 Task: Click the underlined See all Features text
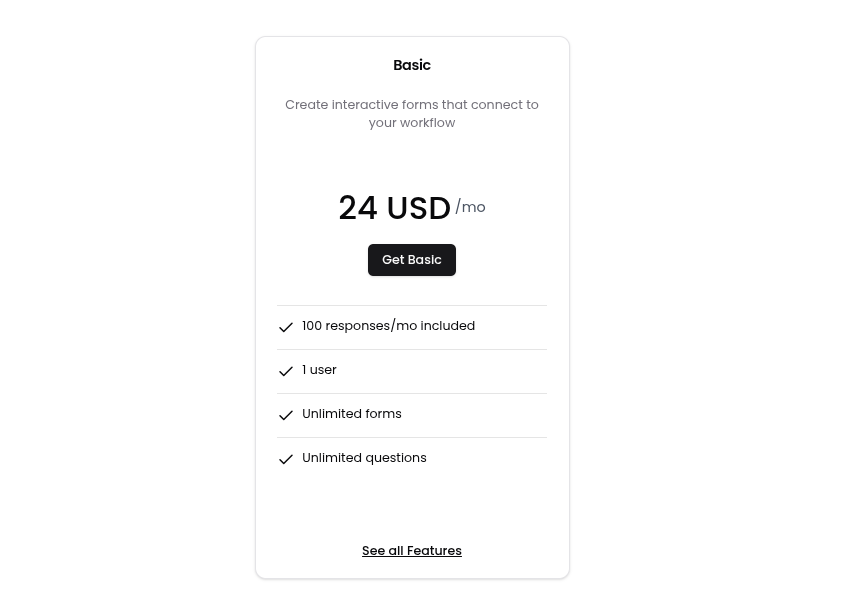(x=412, y=550)
